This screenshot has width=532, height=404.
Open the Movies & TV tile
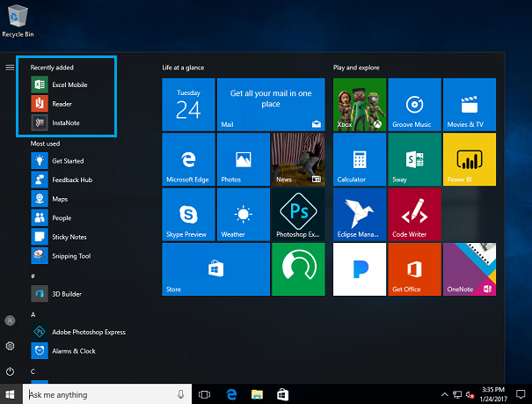(x=470, y=105)
